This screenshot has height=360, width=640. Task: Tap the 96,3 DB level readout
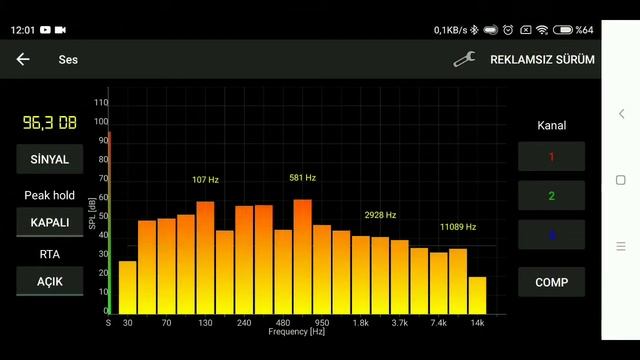tap(49, 123)
